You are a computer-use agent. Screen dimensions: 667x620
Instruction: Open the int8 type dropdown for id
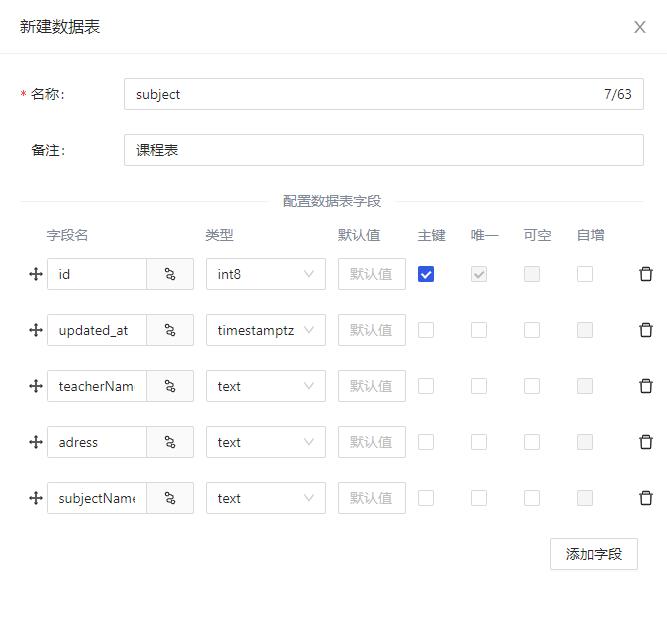tap(266, 274)
